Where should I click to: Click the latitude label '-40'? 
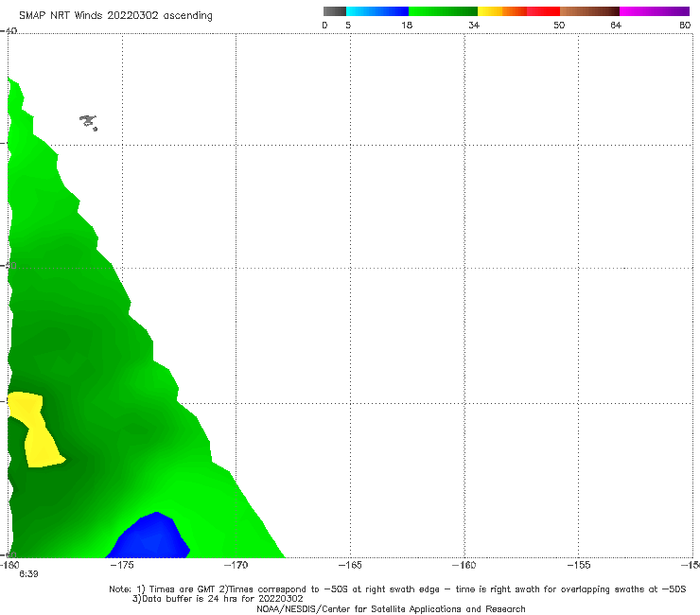pos(9,31)
